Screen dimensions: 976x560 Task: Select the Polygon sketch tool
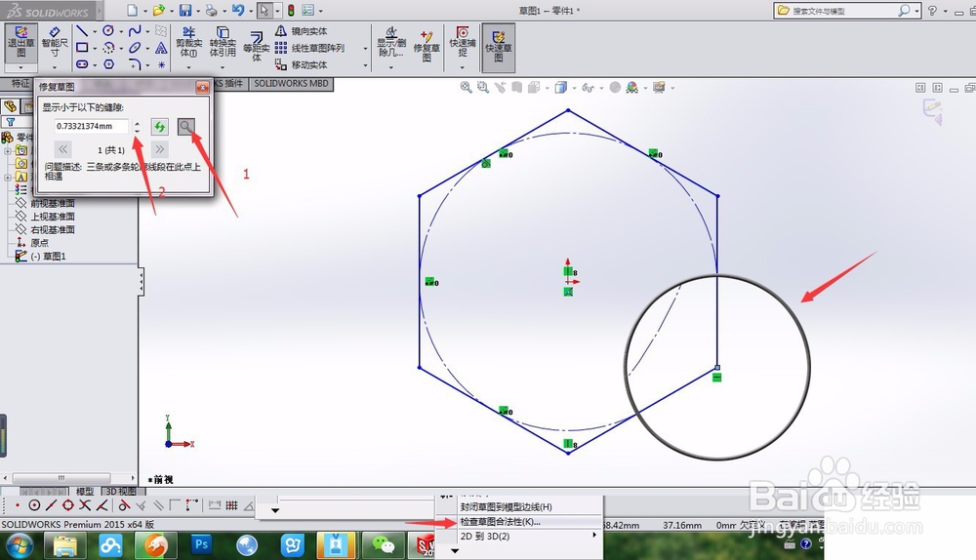pos(108,64)
